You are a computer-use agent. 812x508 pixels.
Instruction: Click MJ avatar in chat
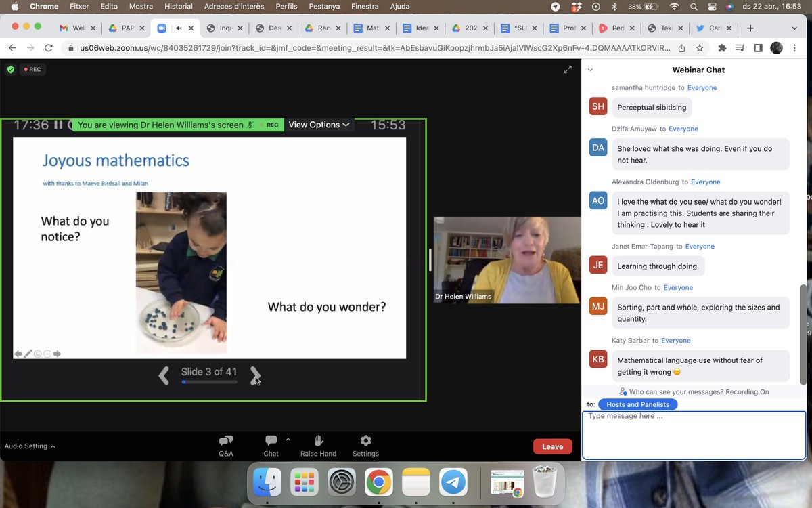(598, 306)
